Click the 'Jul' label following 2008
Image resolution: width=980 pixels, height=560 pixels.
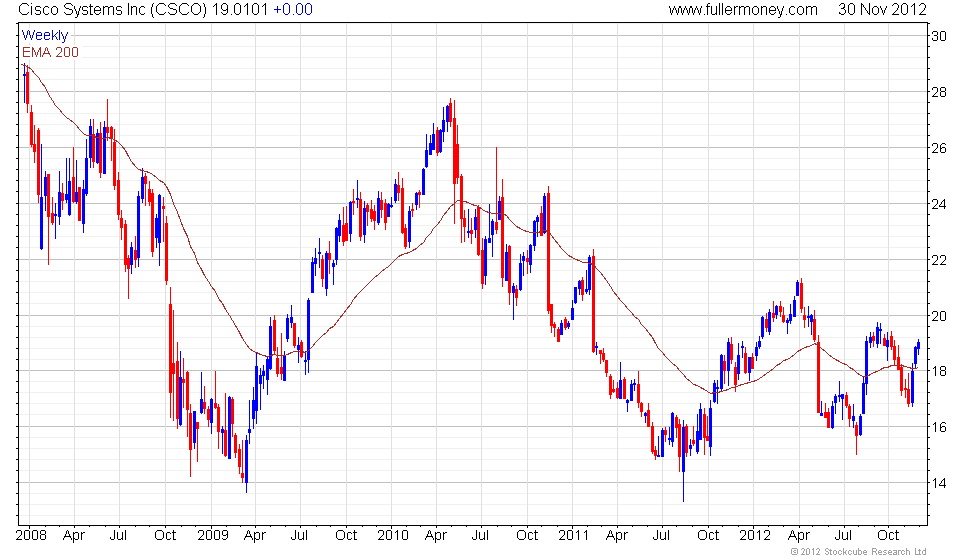(118, 536)
